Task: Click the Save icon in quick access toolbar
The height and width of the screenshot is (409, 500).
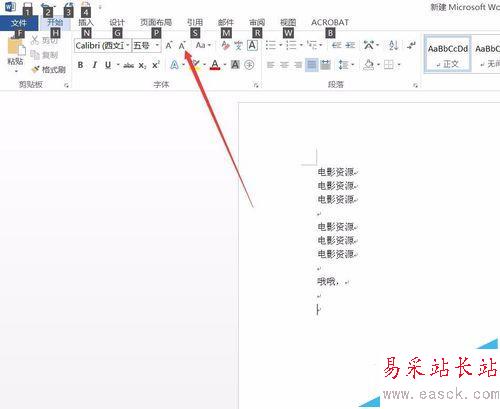Action: (28, 6)
